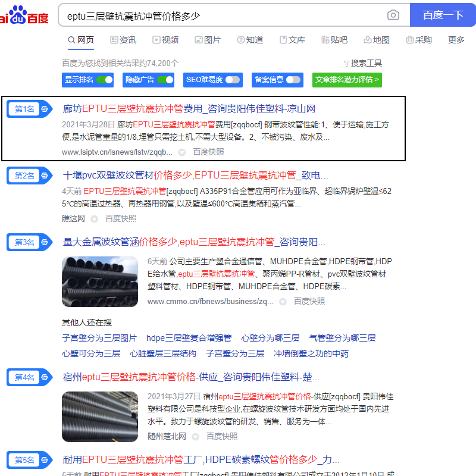Click 百度快照 next to 瞧这网
This screenshot has width=476, height=476.
(121, 218)
